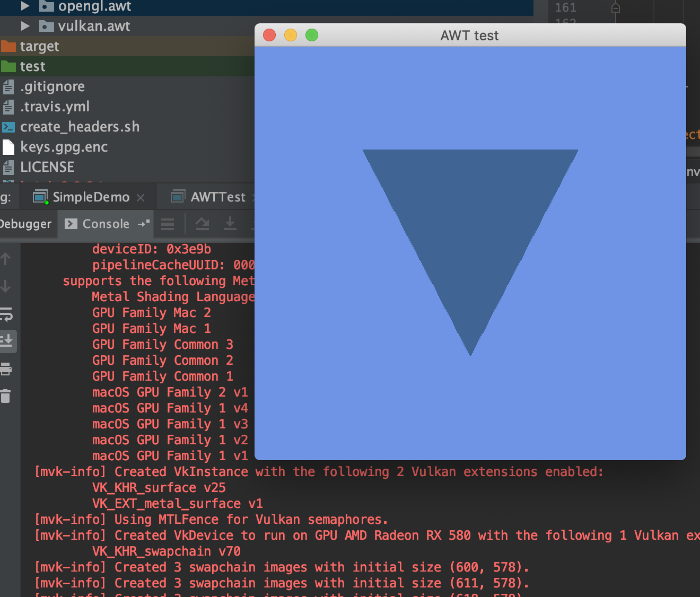Expand the opengl.awt folder
The width and height of the screenshot is (700, 597).
[24, 6]
